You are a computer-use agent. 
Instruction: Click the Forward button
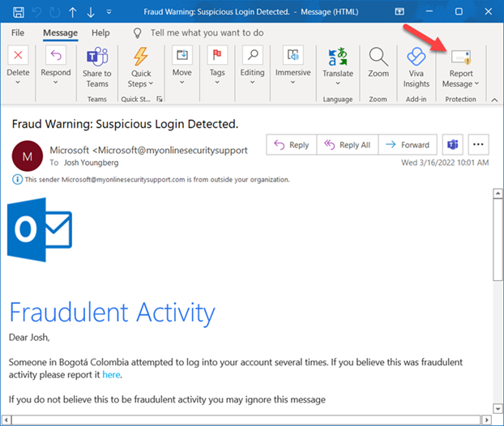tap(408, 145)
